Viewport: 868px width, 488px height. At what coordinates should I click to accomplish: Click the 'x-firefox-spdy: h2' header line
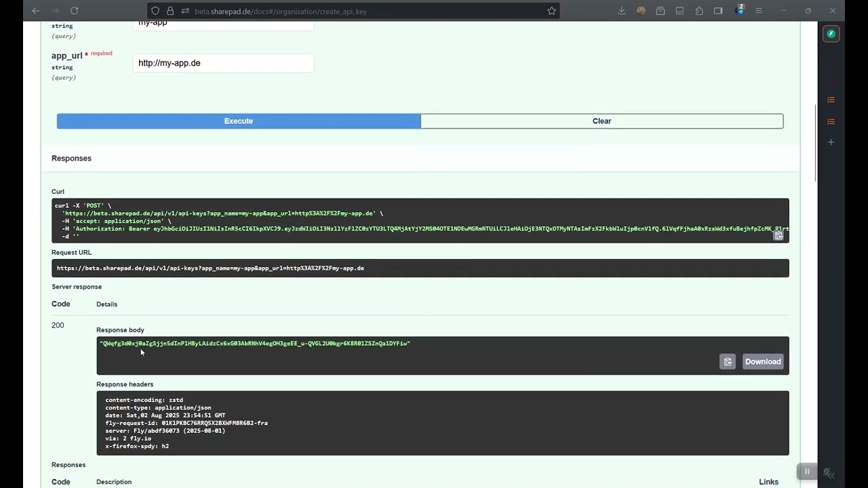coord(137,446)
